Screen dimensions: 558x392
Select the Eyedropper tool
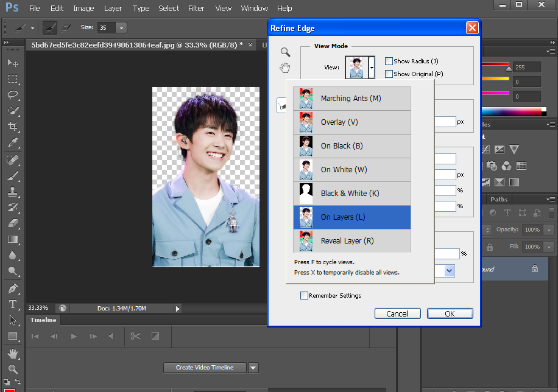pyautogui.click(x=13, y=142)
